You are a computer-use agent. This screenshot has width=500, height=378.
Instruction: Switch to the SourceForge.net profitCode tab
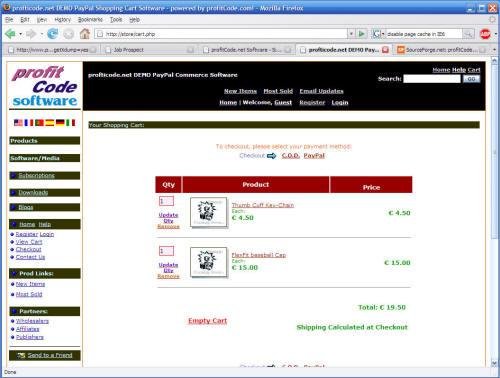(441, 50)
